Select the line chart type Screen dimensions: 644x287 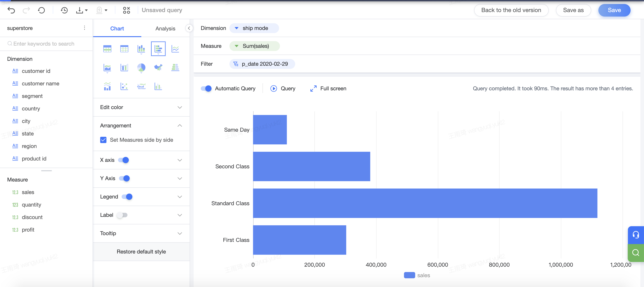[x=175, y=49]
